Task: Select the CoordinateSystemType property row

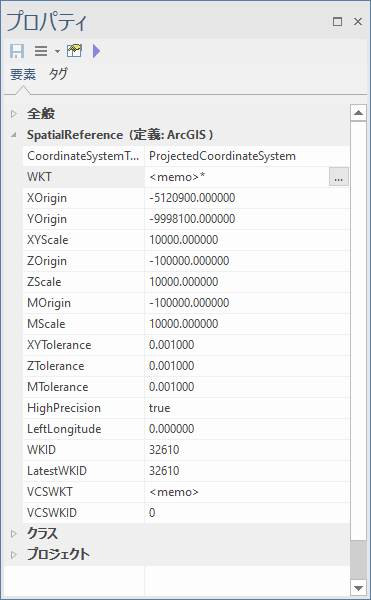Action: coord(186,156)
